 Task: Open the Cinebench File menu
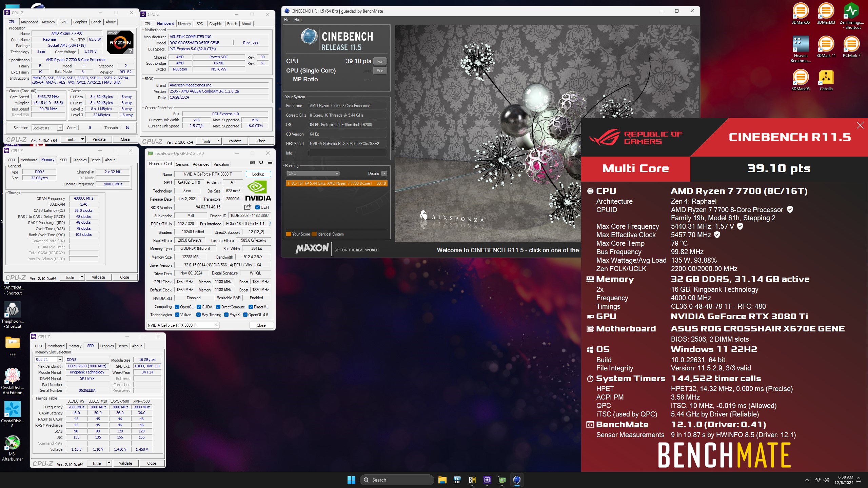click(287, 20)
